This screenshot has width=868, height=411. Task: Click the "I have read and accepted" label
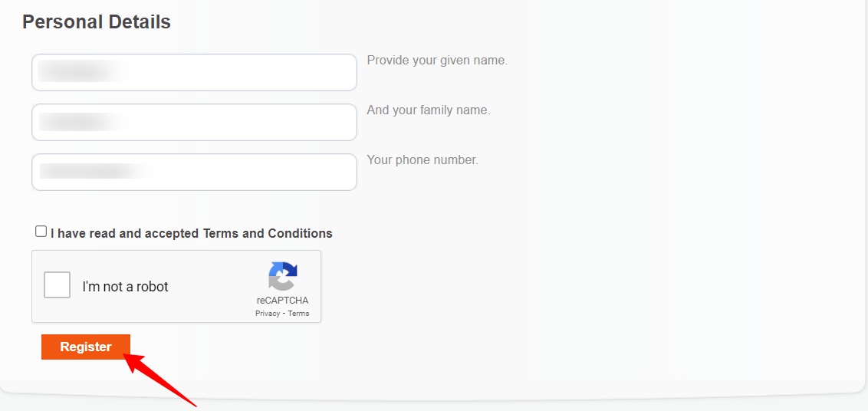(125, 233)
